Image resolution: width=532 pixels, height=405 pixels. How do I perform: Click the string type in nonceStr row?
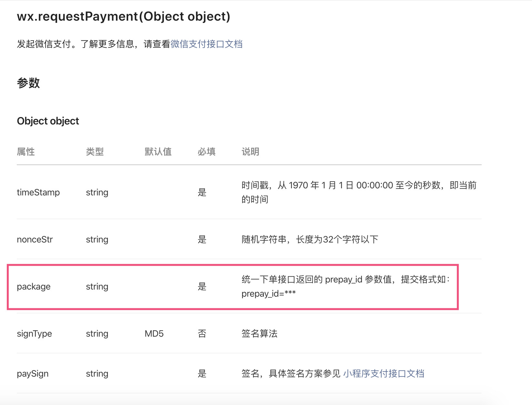tap(97, 239)
